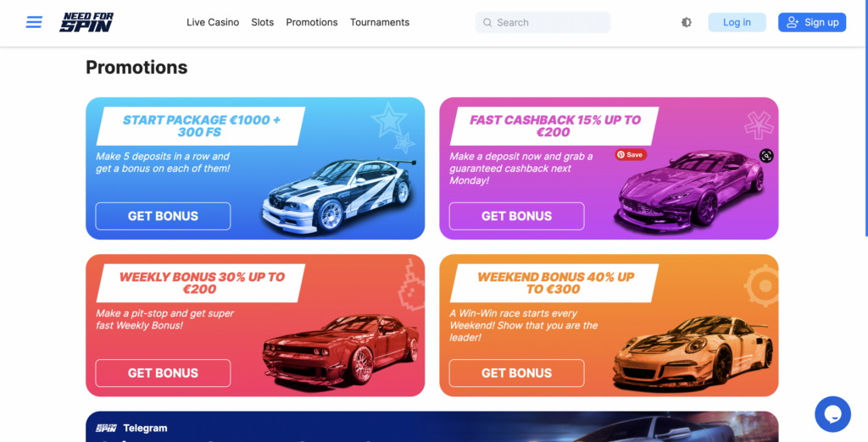Image resolution: width=868 pixels, height=442 pixels.
Task: Get bonus for Start Package offer
Action: point(163,216)
